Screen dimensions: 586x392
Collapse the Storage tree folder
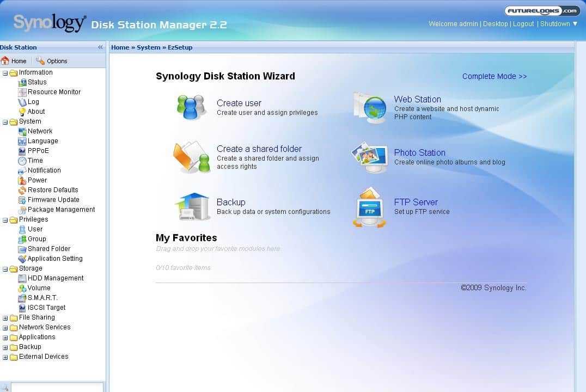(x=5, y=269)
